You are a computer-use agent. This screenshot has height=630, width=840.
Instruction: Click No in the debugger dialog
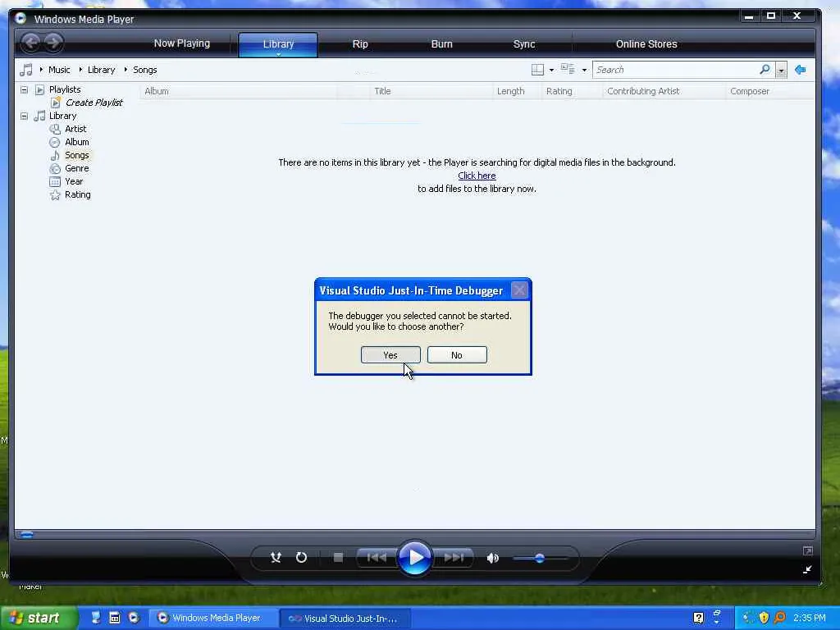(x=457, y=355)
